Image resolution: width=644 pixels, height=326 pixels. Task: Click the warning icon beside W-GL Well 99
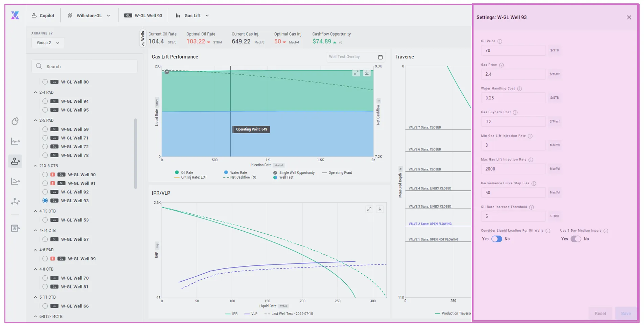[x=53, y=259]
